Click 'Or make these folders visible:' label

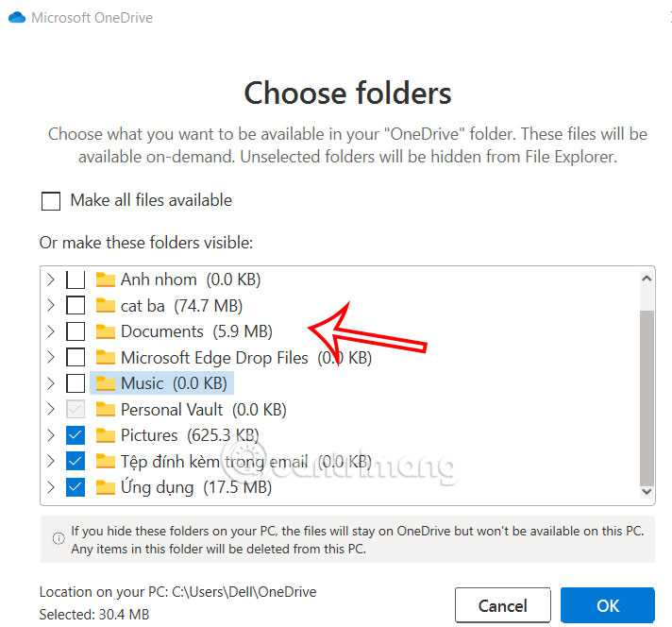pyautogui.click(x=146, y=243)
